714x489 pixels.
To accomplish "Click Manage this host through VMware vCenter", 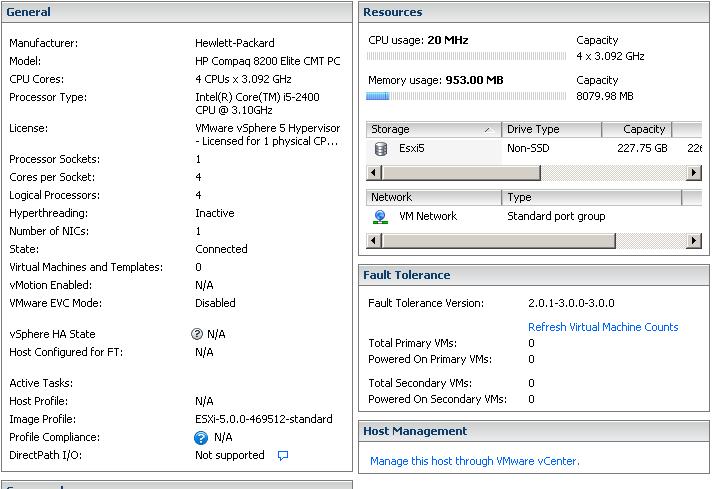I will point(474,461).
